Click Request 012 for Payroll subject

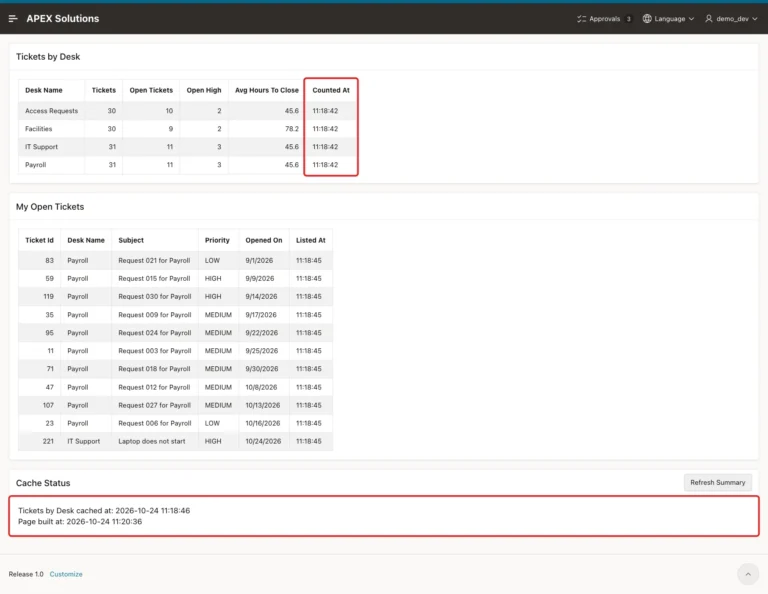154,387
